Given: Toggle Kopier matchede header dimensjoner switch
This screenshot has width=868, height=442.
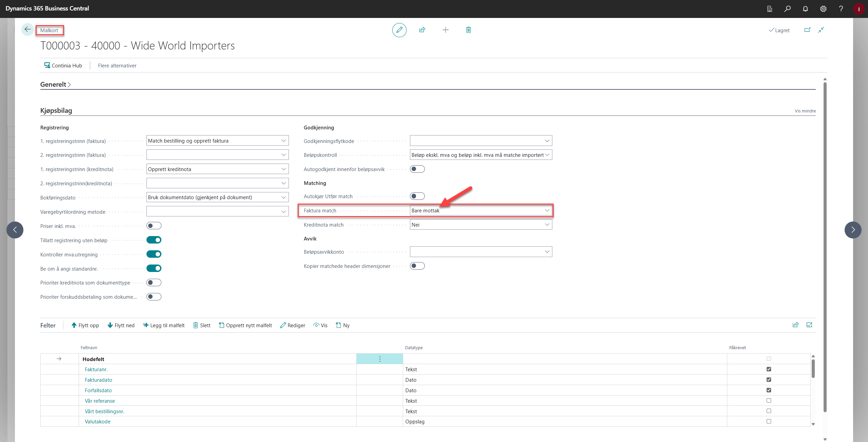Looking at the screenshot, I should (417, 266).
